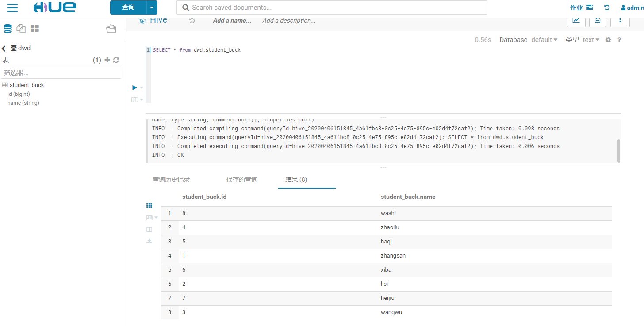Click the zhaoliu name cell
Screen dimensions: 644x326
click(x=390, y=227)
